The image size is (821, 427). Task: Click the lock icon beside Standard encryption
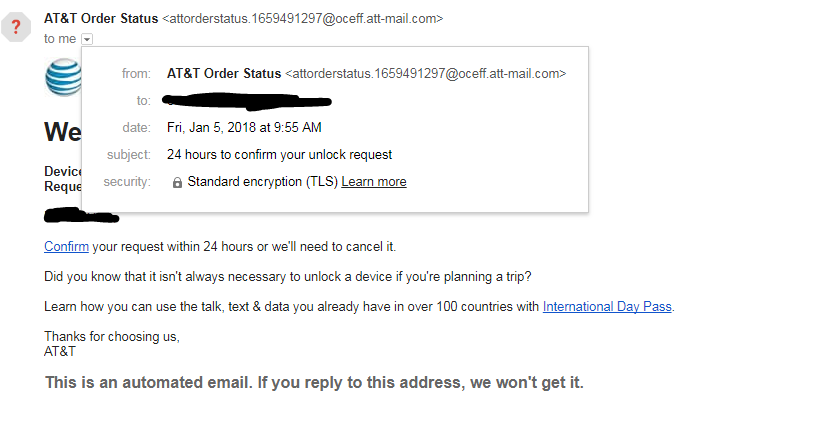(177, 183)
